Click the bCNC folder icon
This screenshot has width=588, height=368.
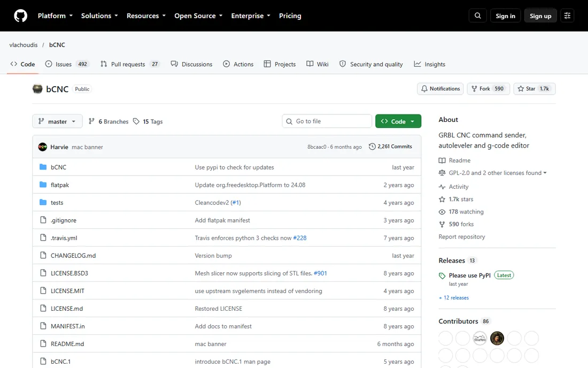point(43,167)
